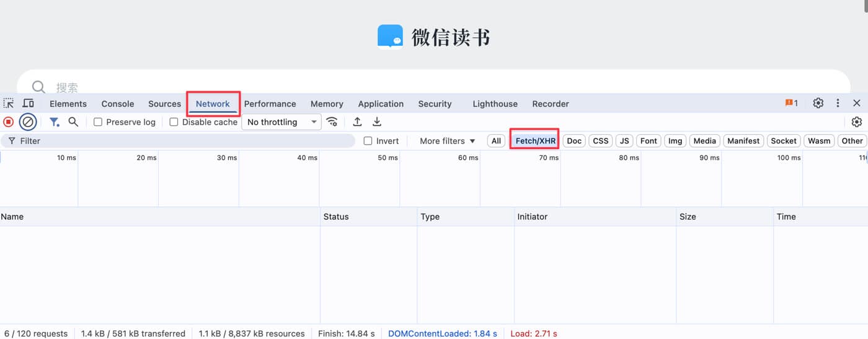Switch to the Memory tab
Viewport: 868px width, 339px height.
coord(327,104)
